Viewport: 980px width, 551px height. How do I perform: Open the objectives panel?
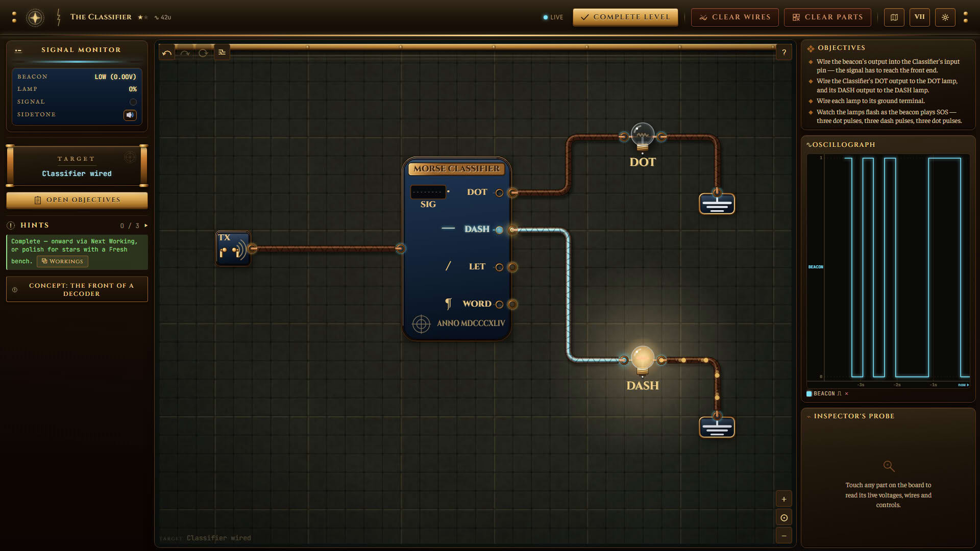[77, 200]
